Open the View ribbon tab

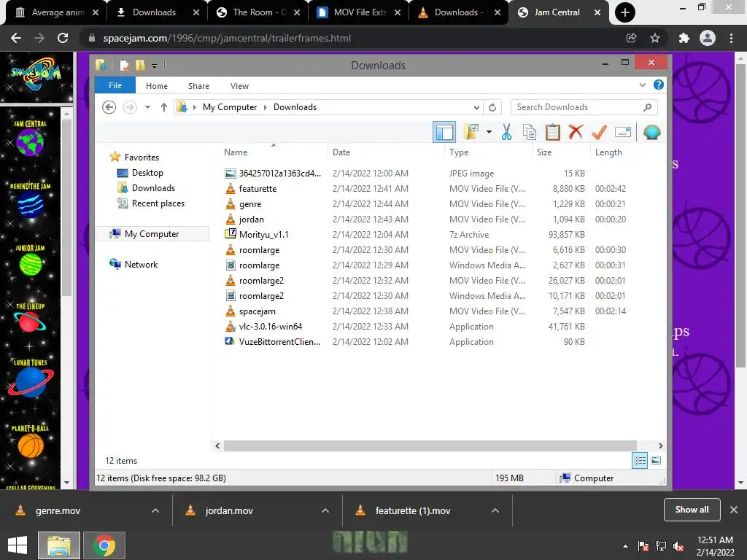click(239, 86)
